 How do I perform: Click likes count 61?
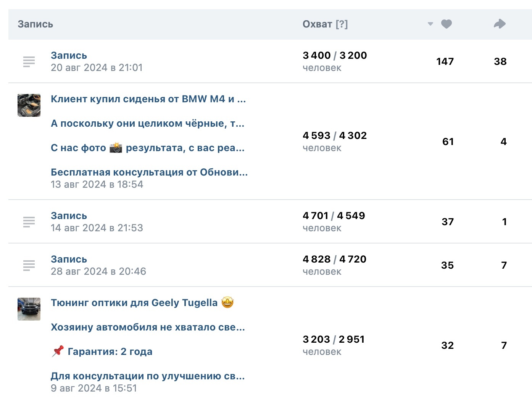448,142
